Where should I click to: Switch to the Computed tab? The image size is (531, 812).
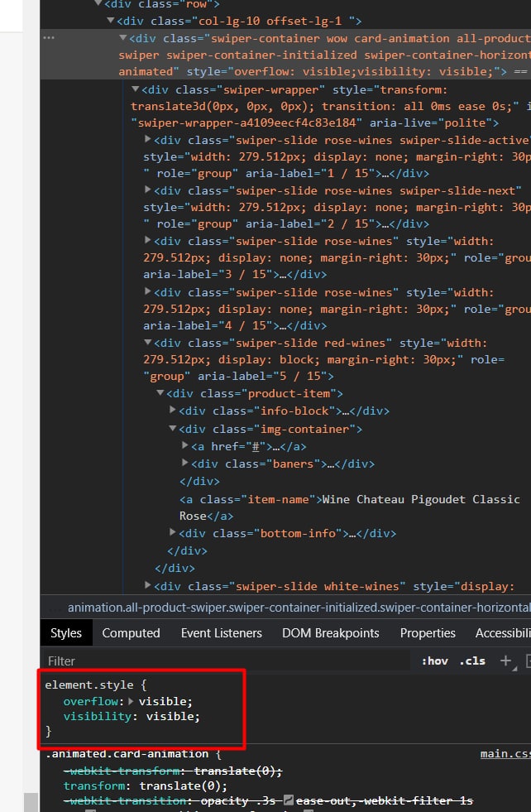pyautogui.click(x=131, y=633)
